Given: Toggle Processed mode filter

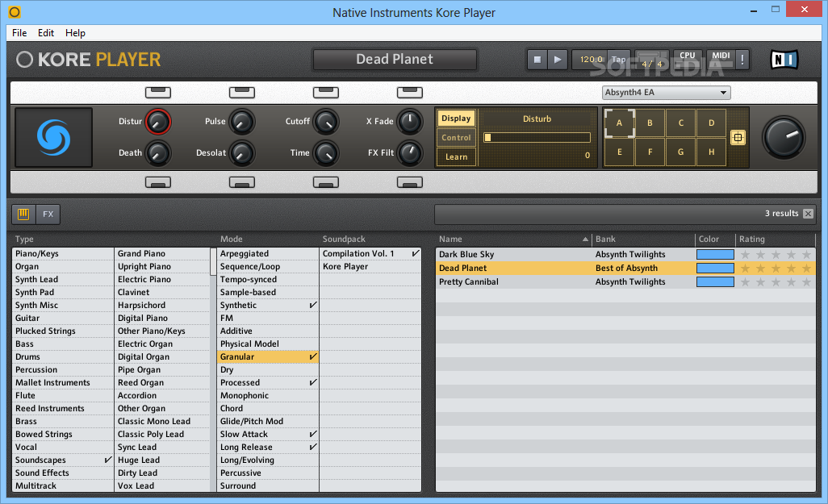Looking at the screenshot, I should pos(268,382).
